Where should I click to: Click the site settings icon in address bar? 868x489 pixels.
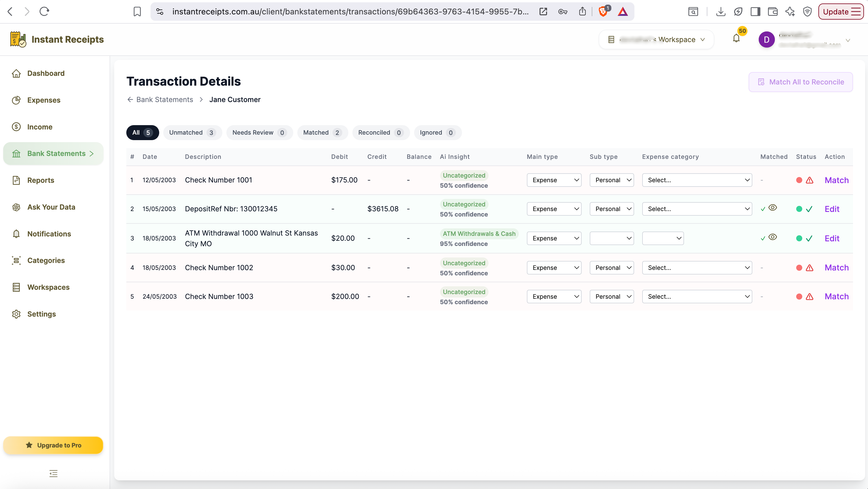click(x=160, y=12)
